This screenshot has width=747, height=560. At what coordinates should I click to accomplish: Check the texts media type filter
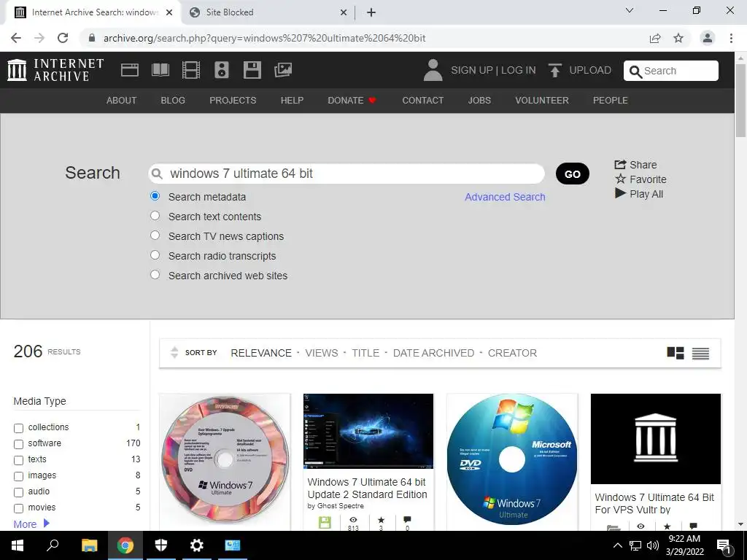(18, 461)
